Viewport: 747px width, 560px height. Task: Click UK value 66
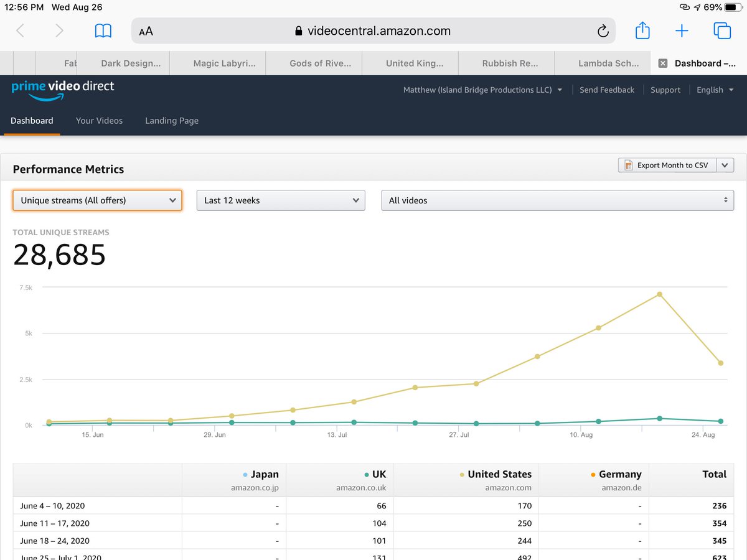coord(381,506)
